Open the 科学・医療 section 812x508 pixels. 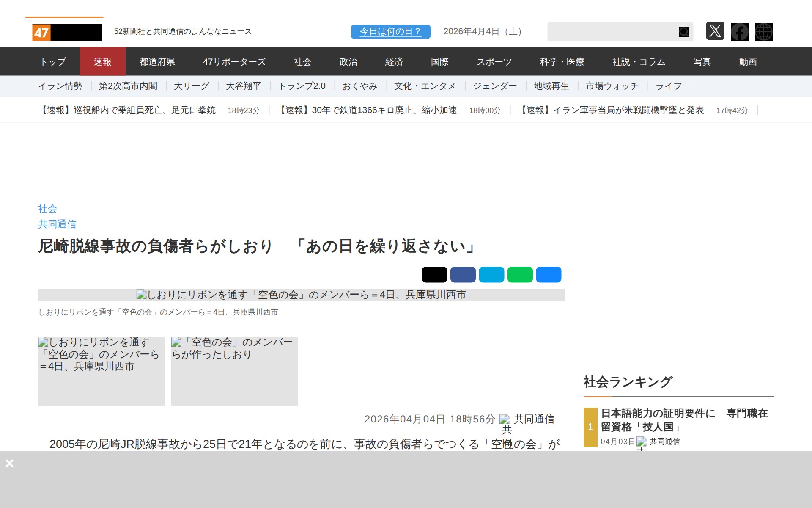(x=562, y=61)
